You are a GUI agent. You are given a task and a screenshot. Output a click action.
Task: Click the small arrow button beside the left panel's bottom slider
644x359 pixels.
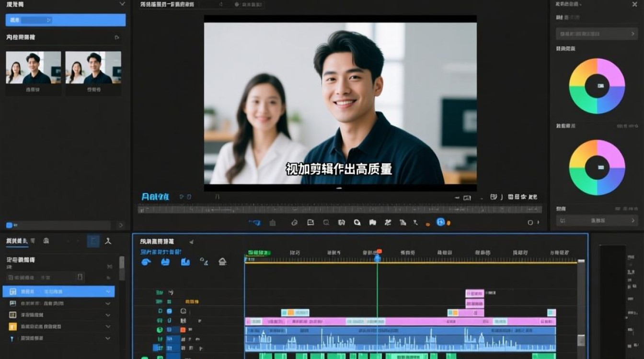click(120, 225)
